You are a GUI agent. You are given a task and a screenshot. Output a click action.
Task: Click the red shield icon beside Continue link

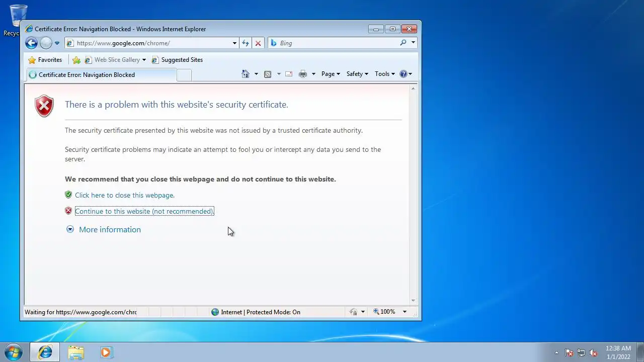click(68, 211)
